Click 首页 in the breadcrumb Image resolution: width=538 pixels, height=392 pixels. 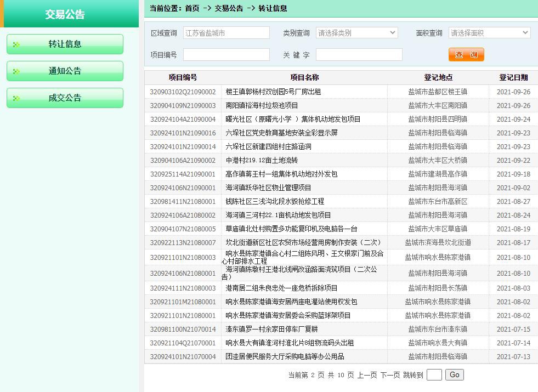pos(192,8)
